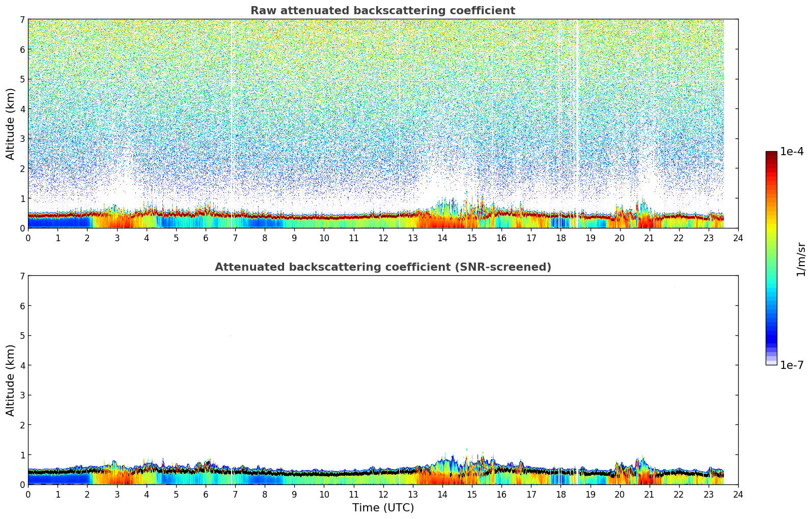Click hour 18 tick on top plot
This screenshot has width=812, height=519.
tap(561, 238)
